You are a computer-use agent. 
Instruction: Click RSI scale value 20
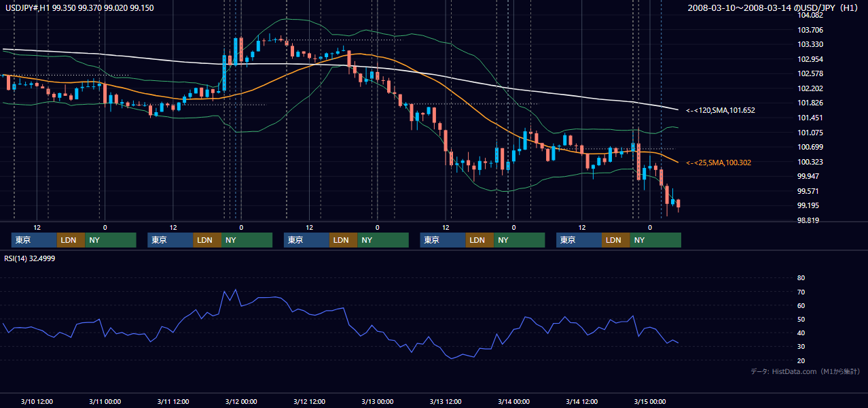tap(801, 360)
